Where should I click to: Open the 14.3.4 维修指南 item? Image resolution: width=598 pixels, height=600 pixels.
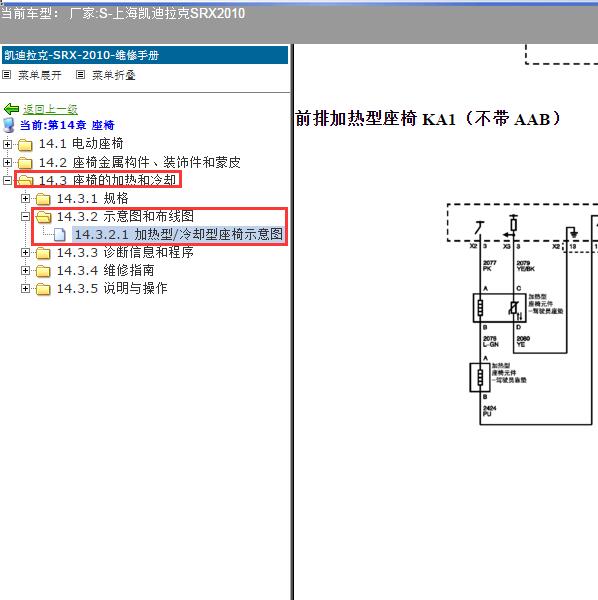click(x=106, y=271)
